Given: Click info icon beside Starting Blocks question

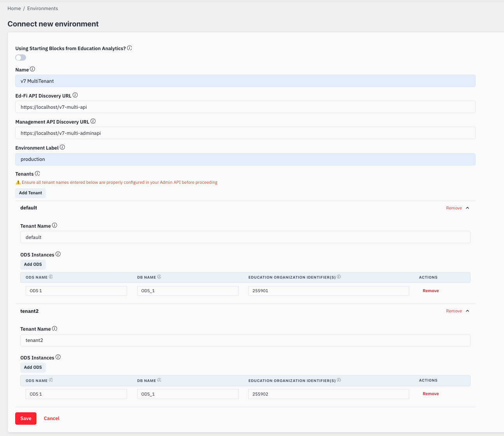Looking at the screenshot, I should [130, 48].
